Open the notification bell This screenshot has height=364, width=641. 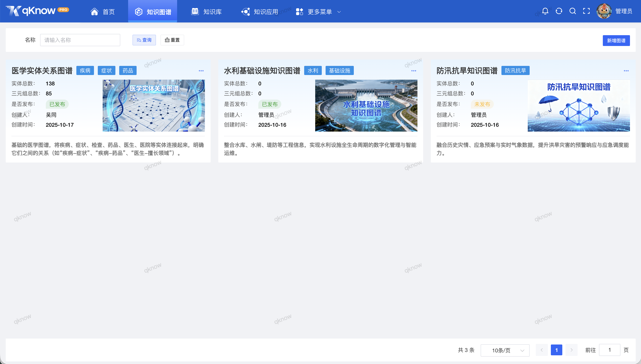[x=545, y=11]
